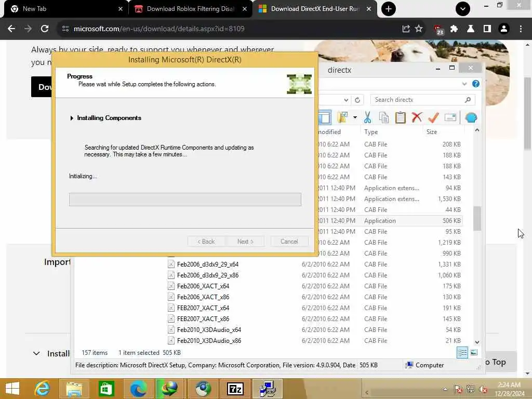This screenshot has height=399, width=532.
Task: Show hidden system tray icons
Action: [445, 389]
